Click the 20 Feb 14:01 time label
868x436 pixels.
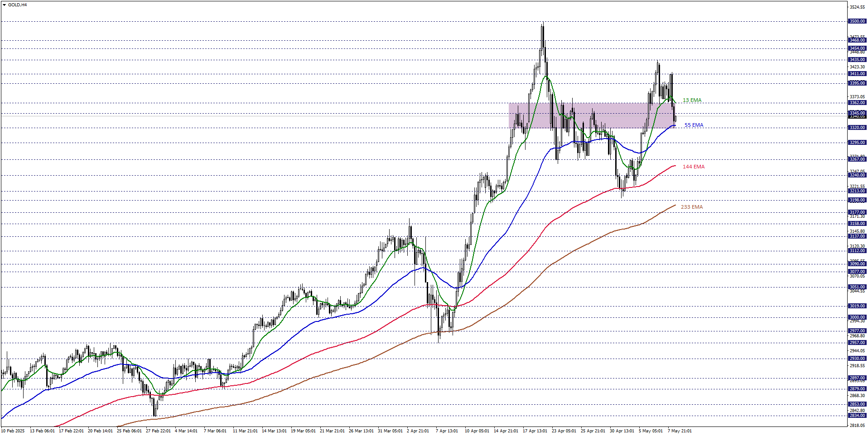pyautogui.click(x=100, y=431)
